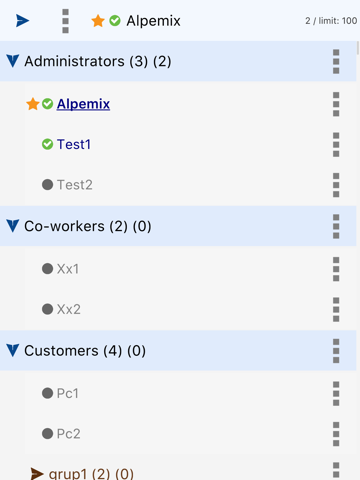Open options menu for Test2 row

(x=336, y=185)
